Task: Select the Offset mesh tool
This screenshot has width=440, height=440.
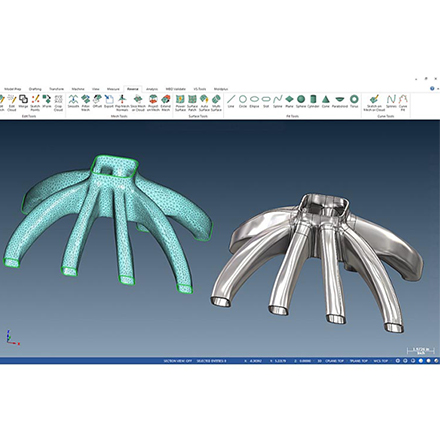Action: tap(97, 101)
